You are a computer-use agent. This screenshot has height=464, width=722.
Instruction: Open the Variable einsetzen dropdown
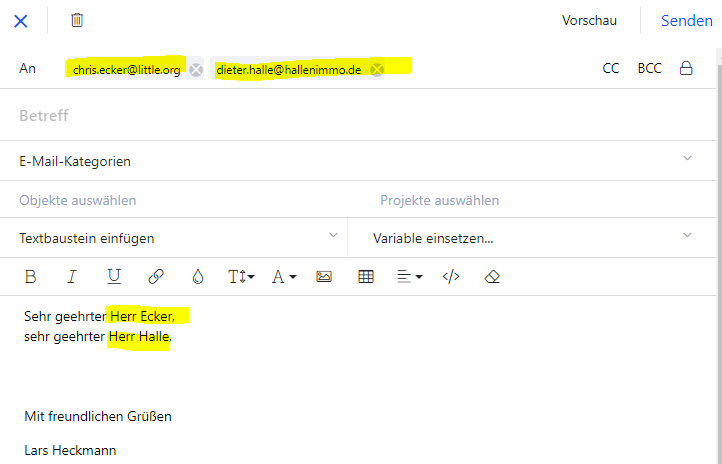pos(687,236)
